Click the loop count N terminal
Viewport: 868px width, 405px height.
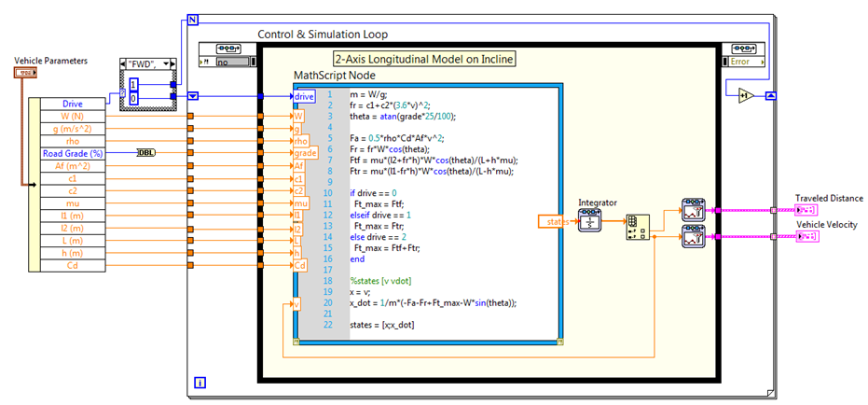(192, 20)
